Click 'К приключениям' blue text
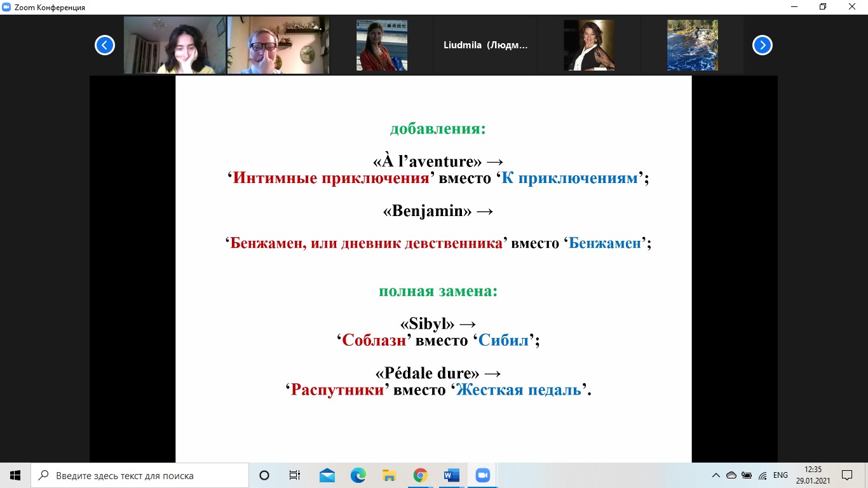The height and width of the screenshot is (488, 868). (569, 177)
